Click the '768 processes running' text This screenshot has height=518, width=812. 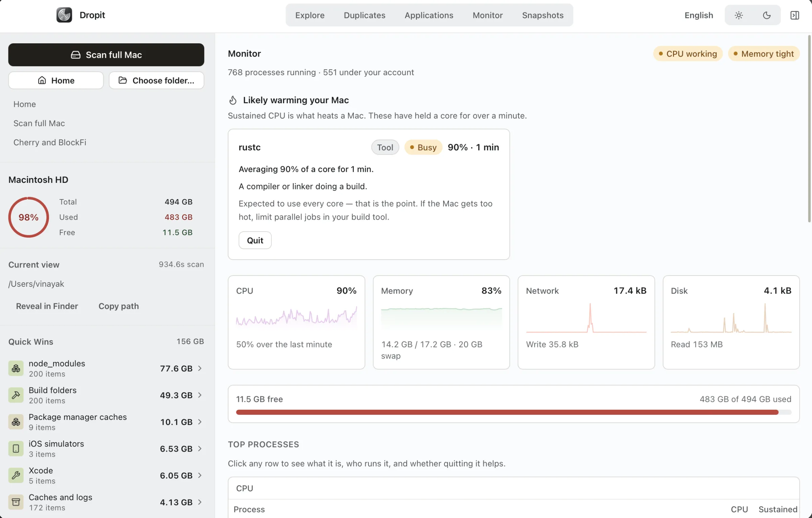(x=272, y=72)
